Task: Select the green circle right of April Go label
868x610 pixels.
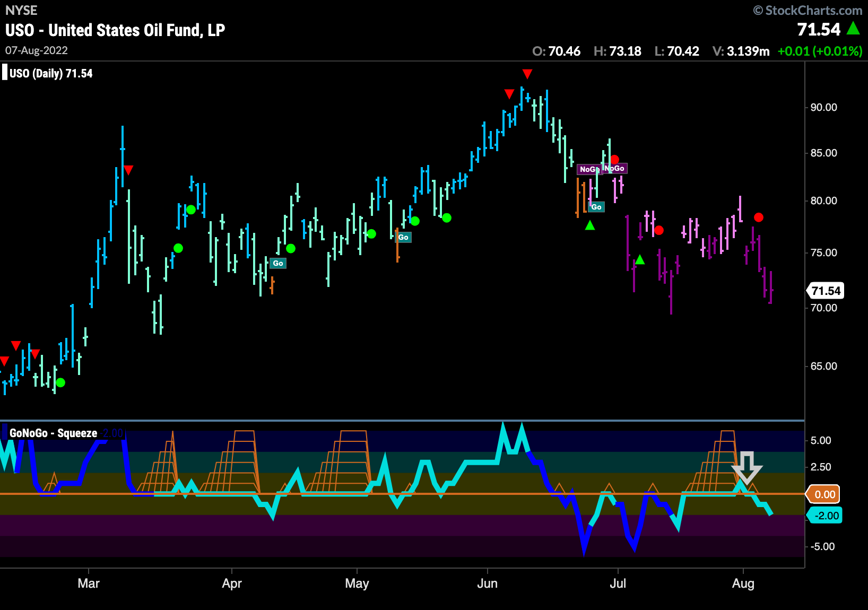Action: coord(291,248)
